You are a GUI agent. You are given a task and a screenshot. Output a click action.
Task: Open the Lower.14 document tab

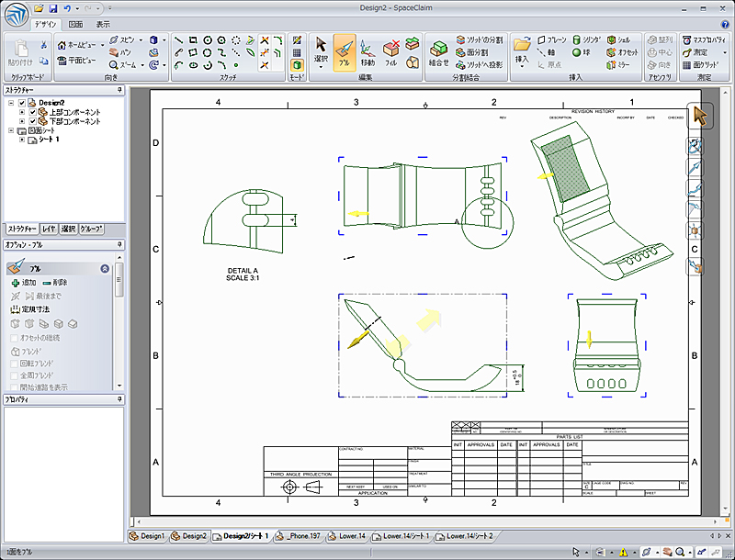(x=350, y=535)
